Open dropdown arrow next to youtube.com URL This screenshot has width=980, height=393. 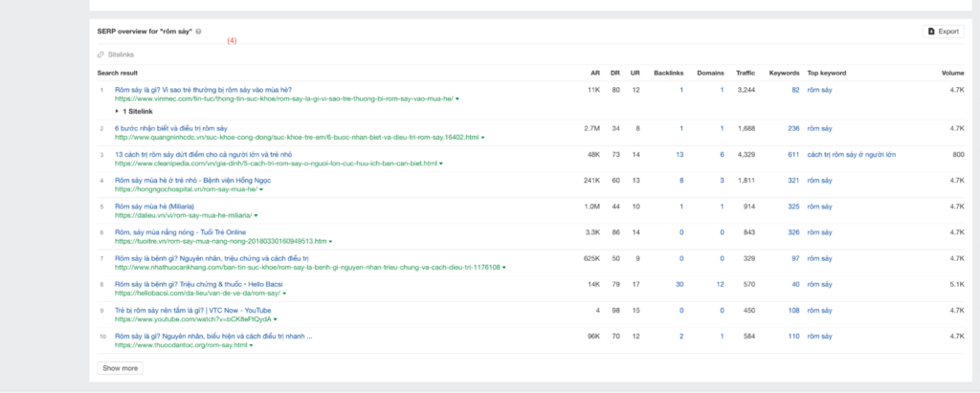click(x=275, y=319)
